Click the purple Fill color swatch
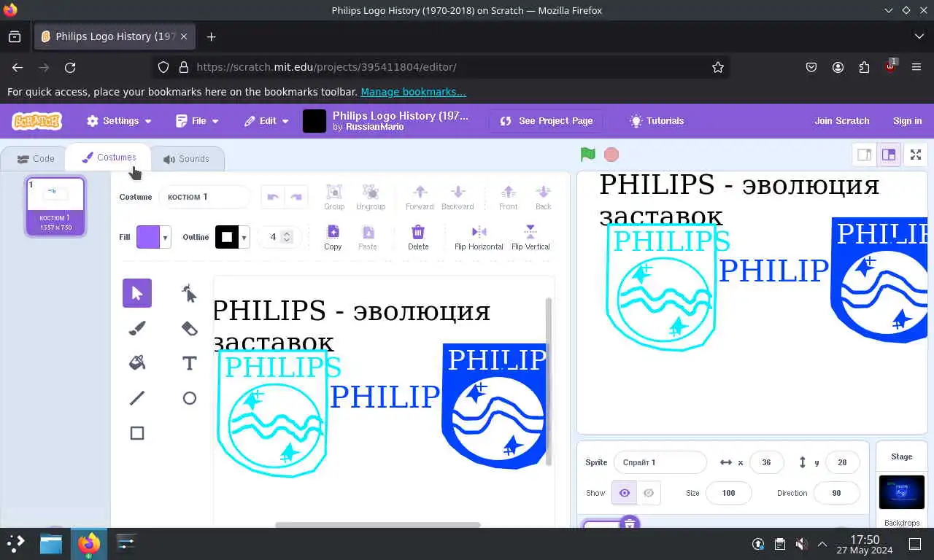Image resolution: width=934 pixels, height=560 pixels. pyautogui.click(x=148, y=238)
